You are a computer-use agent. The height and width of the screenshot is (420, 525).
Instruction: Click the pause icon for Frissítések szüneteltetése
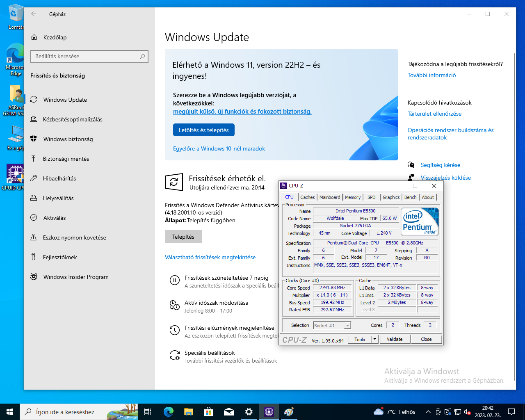pyautogui.click(x=175, y=281)
